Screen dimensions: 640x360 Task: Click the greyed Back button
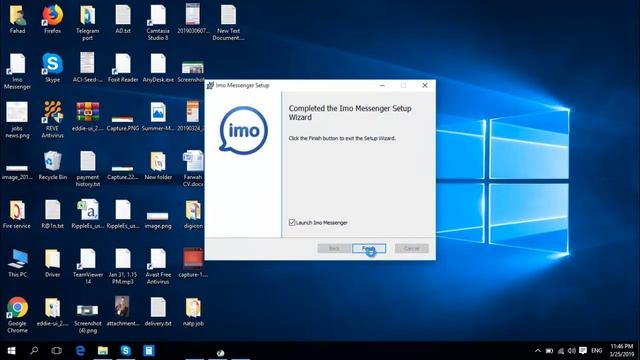334,248
